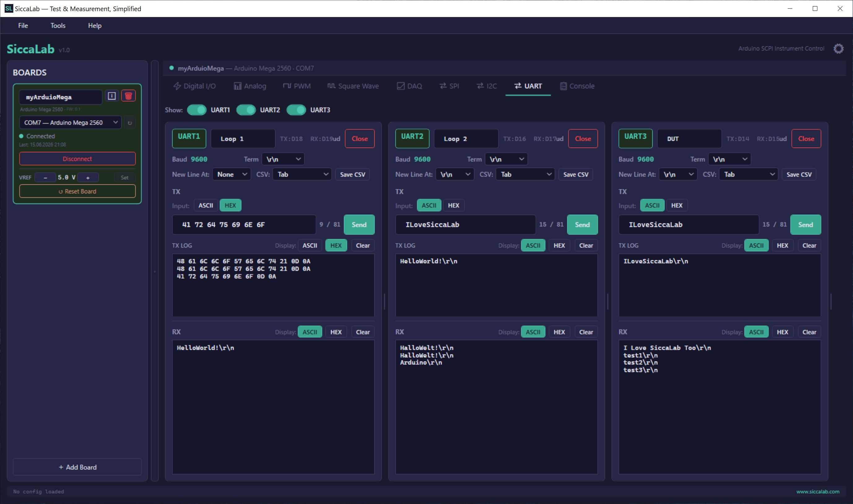Set UART3 TX input to ASCII
This screenshot has width=853, height=504.
click(652, 205)
